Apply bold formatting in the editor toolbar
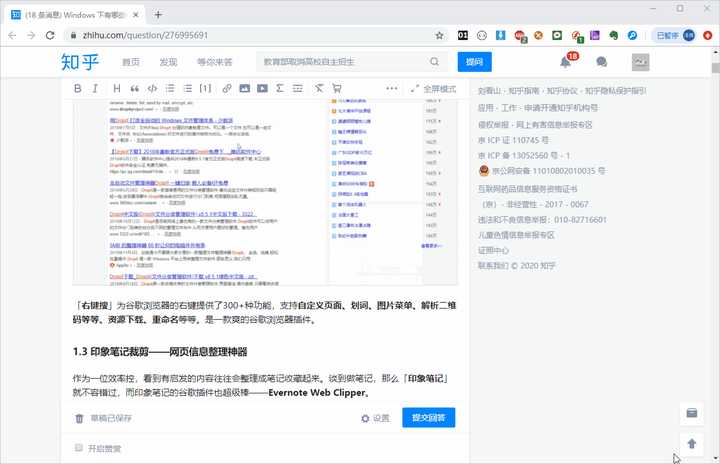720x464 pixels. pyautogui.click(x=78, y=89)
